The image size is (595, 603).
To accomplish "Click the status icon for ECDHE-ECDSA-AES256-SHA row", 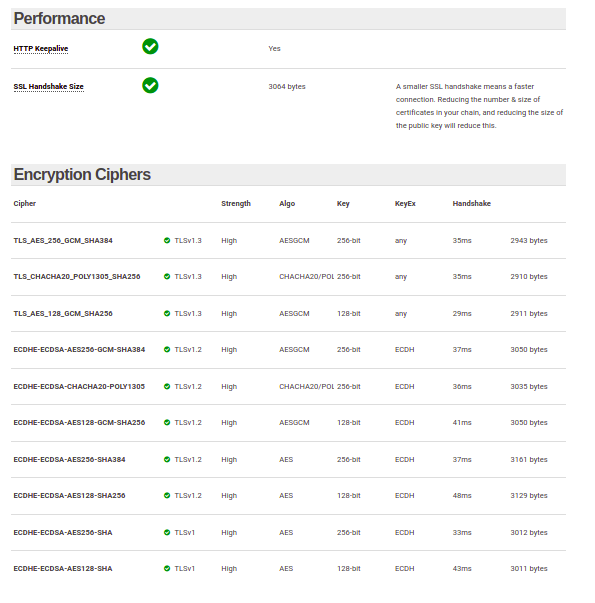I will coord(167,533).
